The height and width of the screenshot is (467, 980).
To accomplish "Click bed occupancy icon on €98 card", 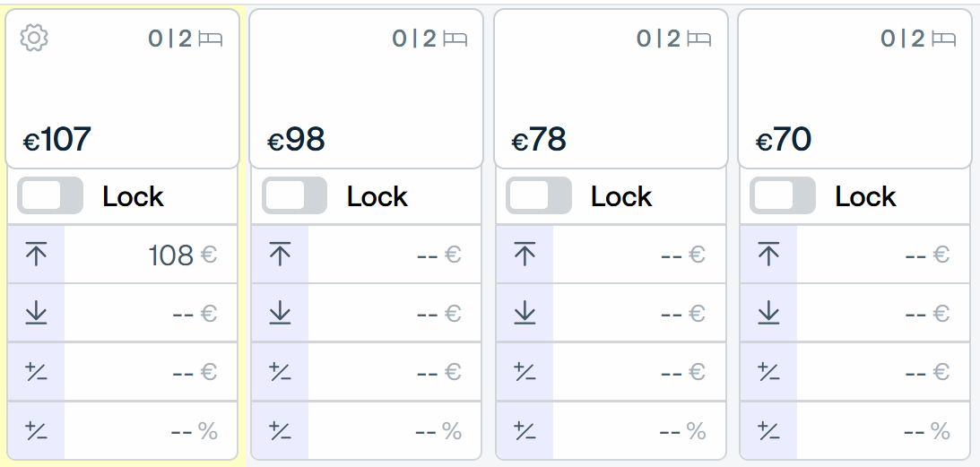I will tap(455, 39).
